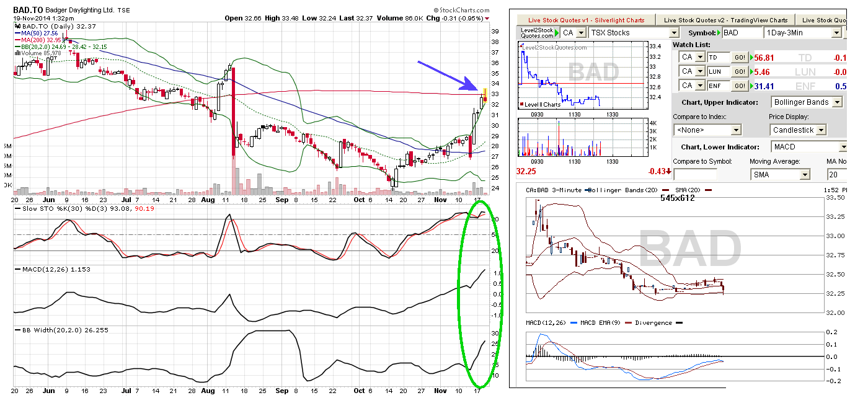Click the red down arrow next to -0.43
Image resolution: width=868 pixels, height=403 pixels.
point(669,171)
